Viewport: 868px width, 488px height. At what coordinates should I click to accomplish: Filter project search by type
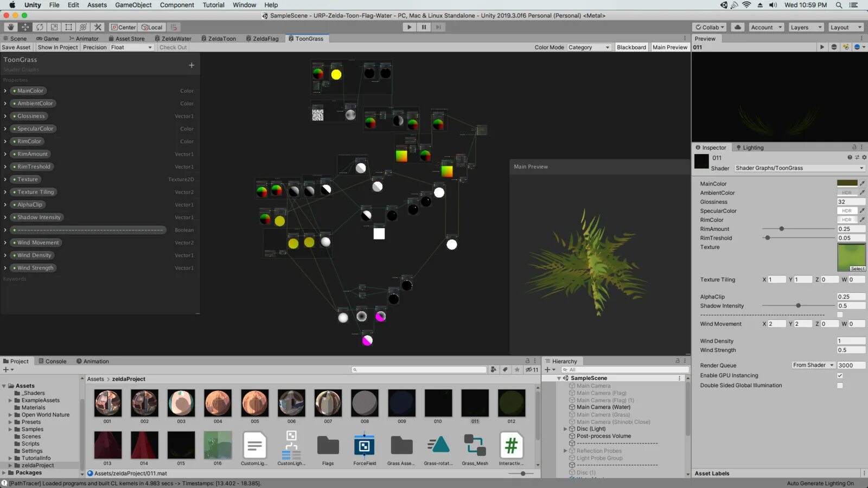[x=493, y=370]
